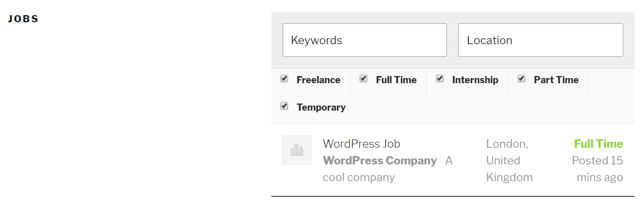This screenshot has width=644, height=211.
Task: Click the company logo placeholder icon
Action: [297, 150]
